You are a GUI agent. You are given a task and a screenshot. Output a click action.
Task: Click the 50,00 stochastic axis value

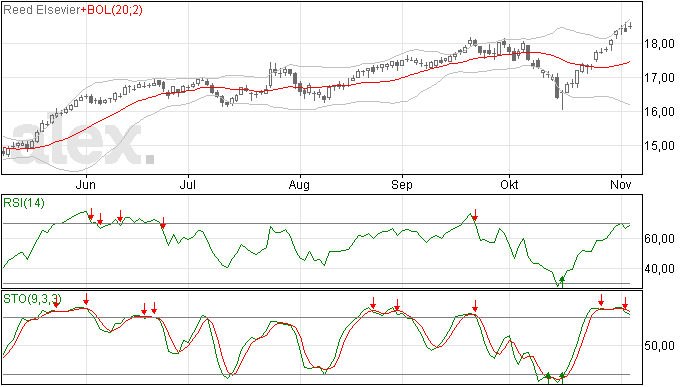tap(659, 346)
